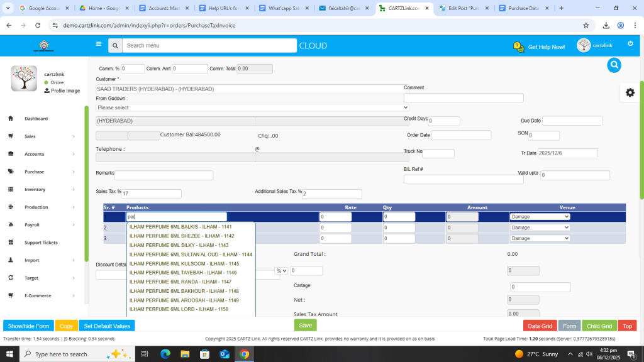Viewport: 644px width, 362px height.
Task: Click the Data Grid button
Action: [x=539, y=326]
